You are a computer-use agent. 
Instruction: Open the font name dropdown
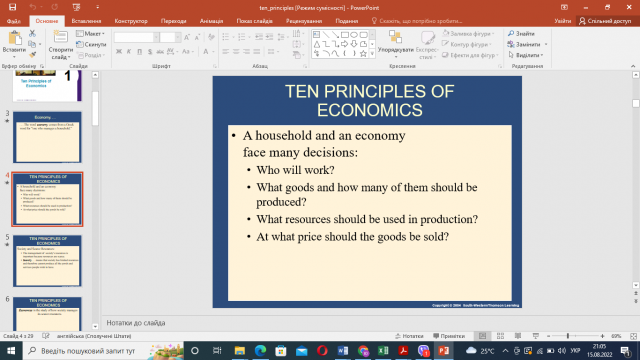coord(156,38)
